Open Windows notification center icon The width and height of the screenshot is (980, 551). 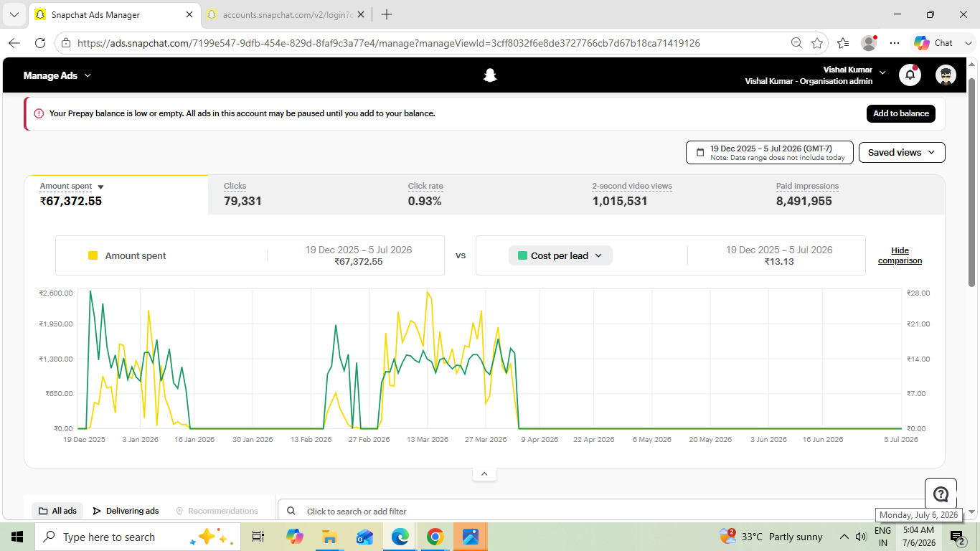pos(957,537)
